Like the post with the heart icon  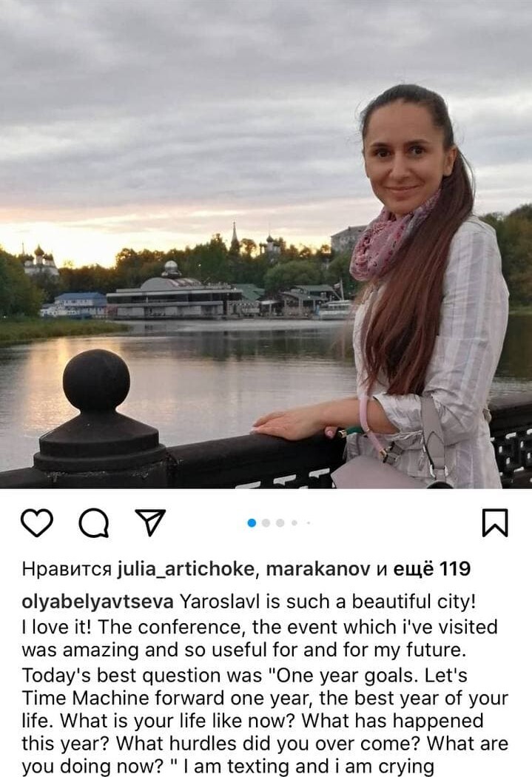[37, 522]
